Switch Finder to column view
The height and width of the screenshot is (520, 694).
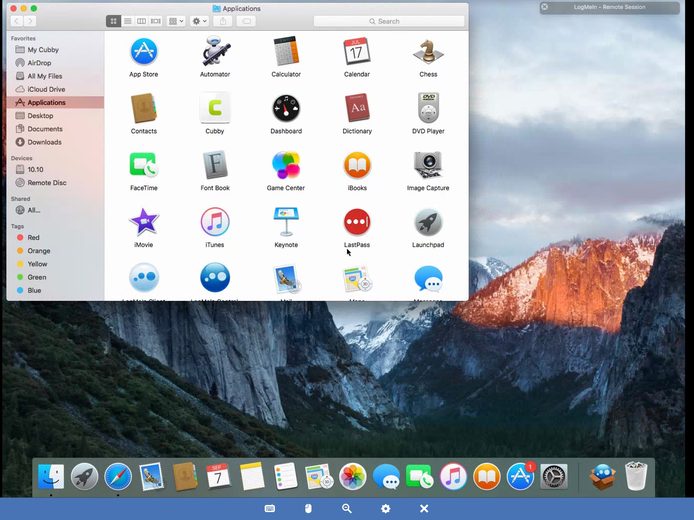coord(142,21)
